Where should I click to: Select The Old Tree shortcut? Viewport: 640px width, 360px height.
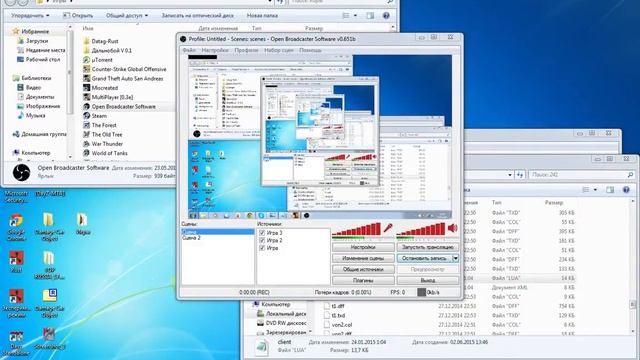(102, 134)
